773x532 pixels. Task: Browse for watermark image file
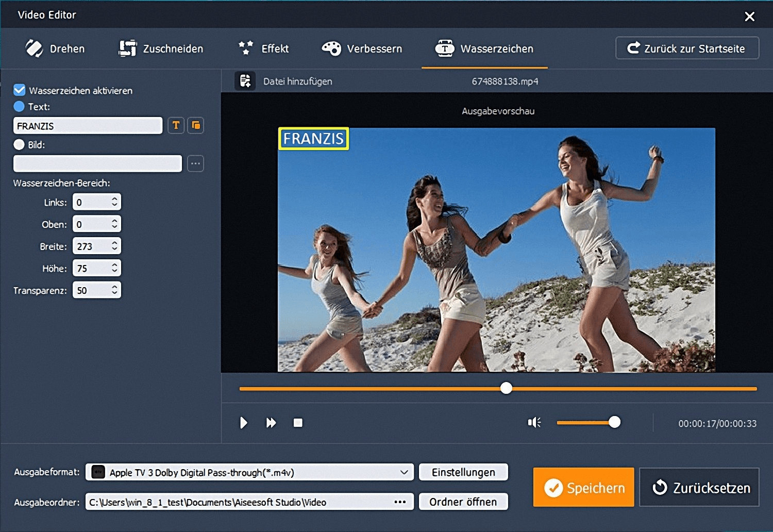(x=195, y=163)
